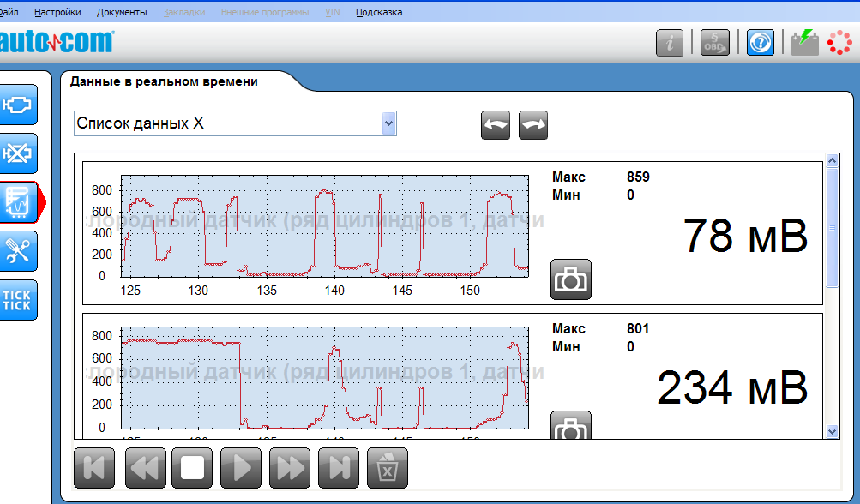Open the Настройки menu
This screenshot has width=860, height=504.
click(x=57, y=12)
